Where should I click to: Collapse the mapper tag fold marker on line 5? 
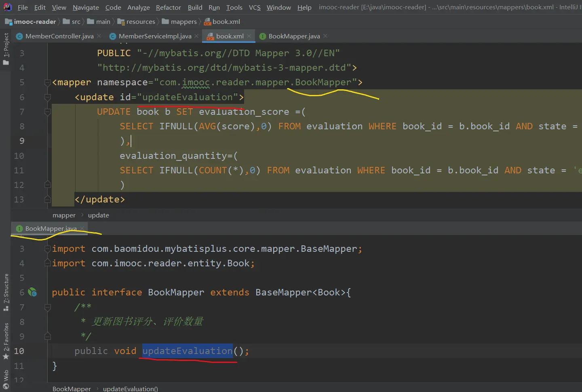click(47, 82)
